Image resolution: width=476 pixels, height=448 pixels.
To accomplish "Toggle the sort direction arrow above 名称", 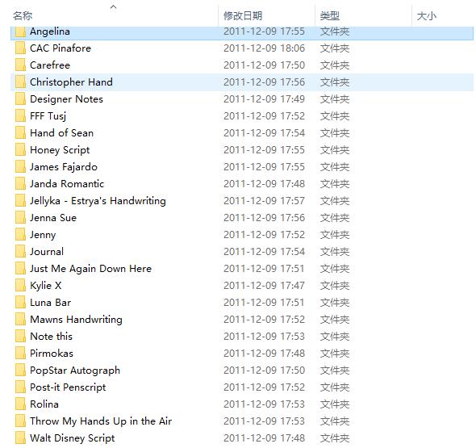I will coord(113,6).
